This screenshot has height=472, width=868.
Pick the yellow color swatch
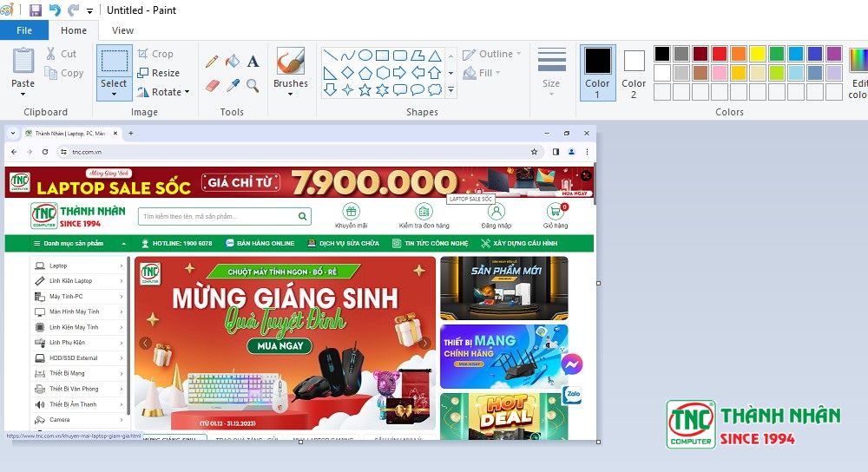click(758, 54)
